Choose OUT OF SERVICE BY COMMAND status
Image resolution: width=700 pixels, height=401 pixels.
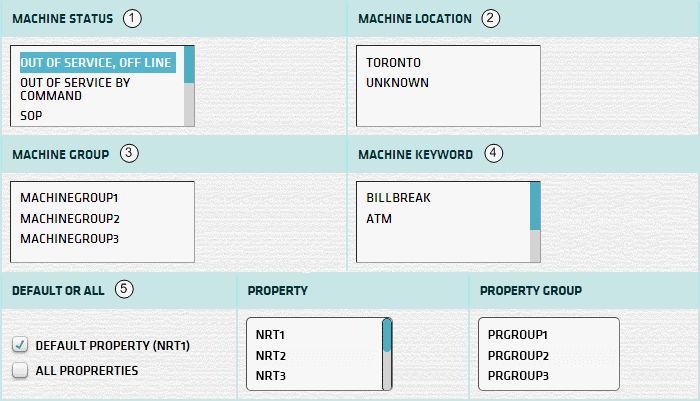75,90
